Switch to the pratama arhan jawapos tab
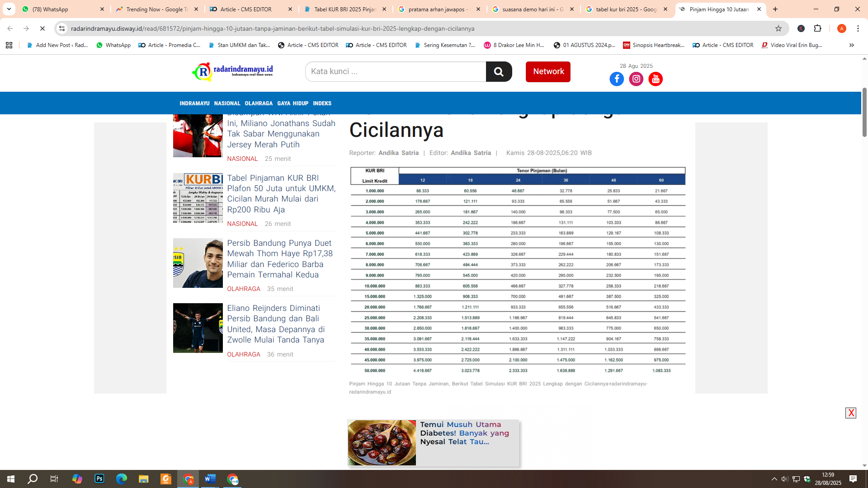The image size is (868, 488). [x=439, y=9]
